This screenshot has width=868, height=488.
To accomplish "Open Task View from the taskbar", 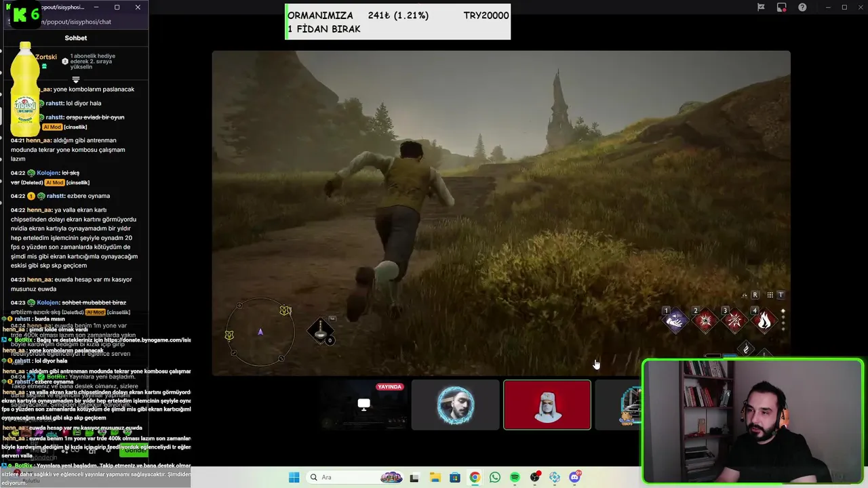I will 414,477.
